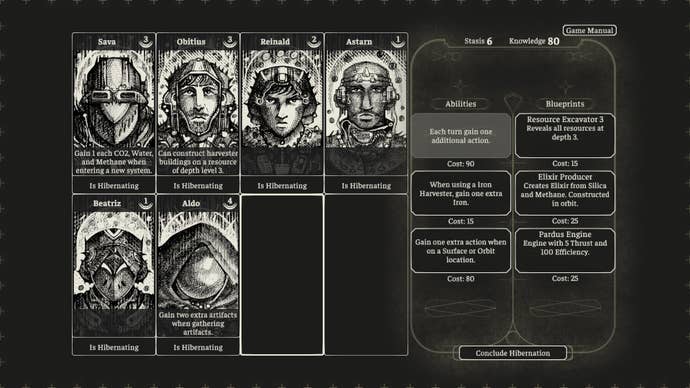Click Reinald's level 2 badge

coord(314,41)
